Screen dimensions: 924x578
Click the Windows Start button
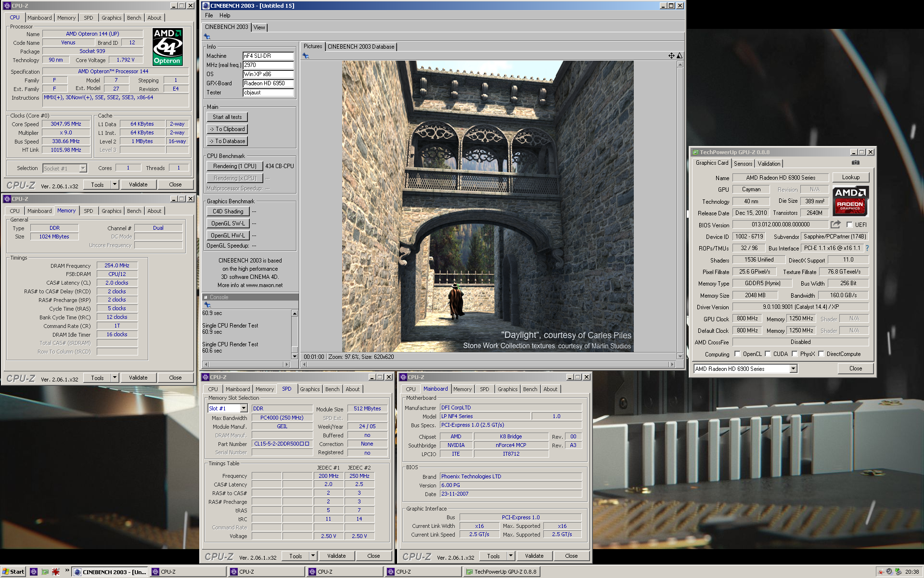point(13,572)
